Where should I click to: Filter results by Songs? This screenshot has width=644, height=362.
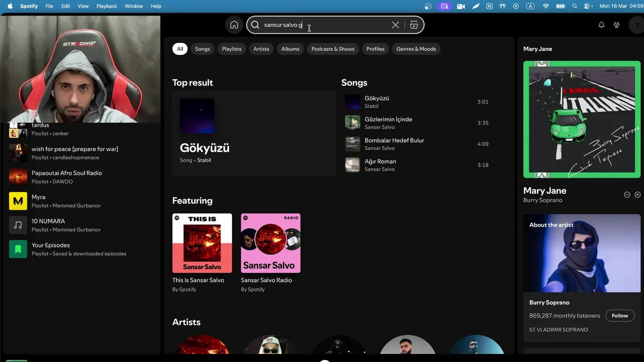(202, 49)
